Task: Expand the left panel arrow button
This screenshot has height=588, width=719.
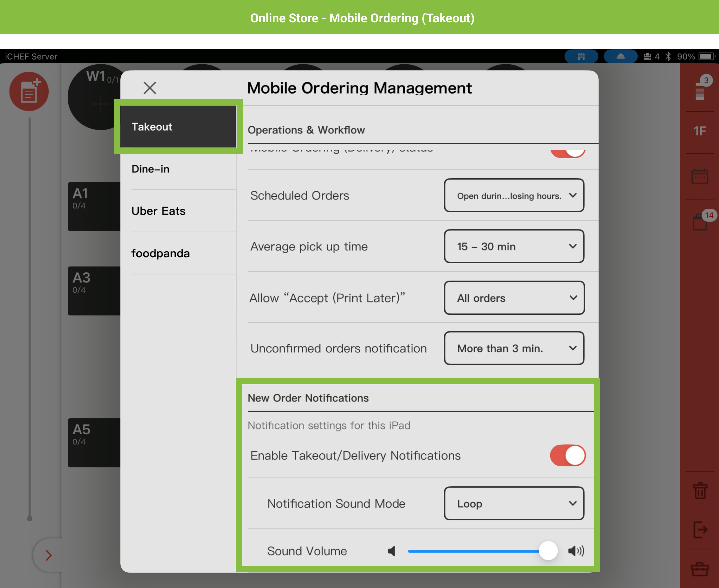Action: point(49,555)
